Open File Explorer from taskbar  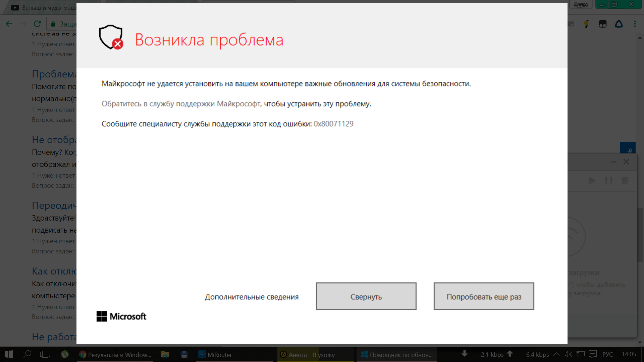(165, 354)
